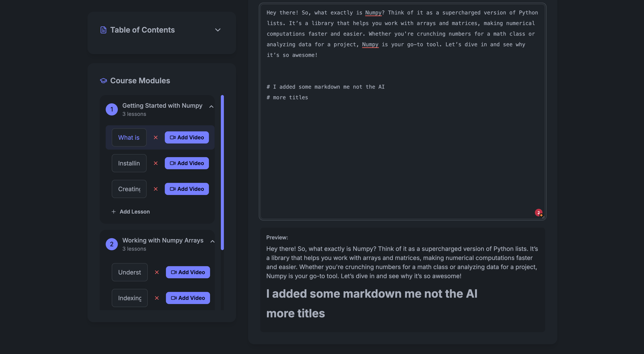Click the Table of Contents document icon
Screen dimensions: 644x354
tap(103, 30)
